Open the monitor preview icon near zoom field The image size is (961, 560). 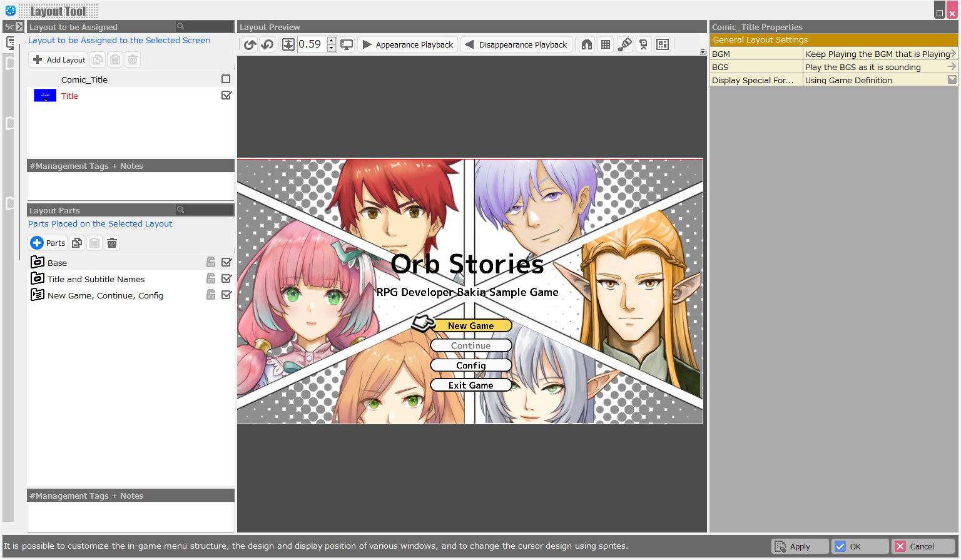pos(347,44)
